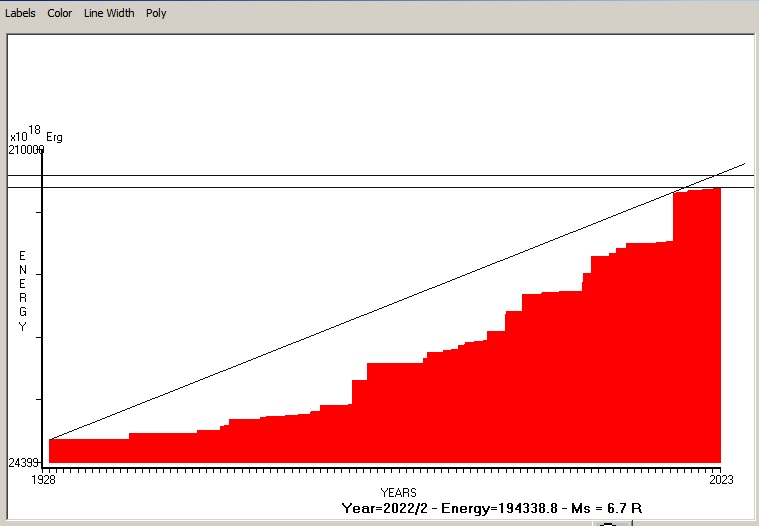Open the Poly menu

coord(156,13)
